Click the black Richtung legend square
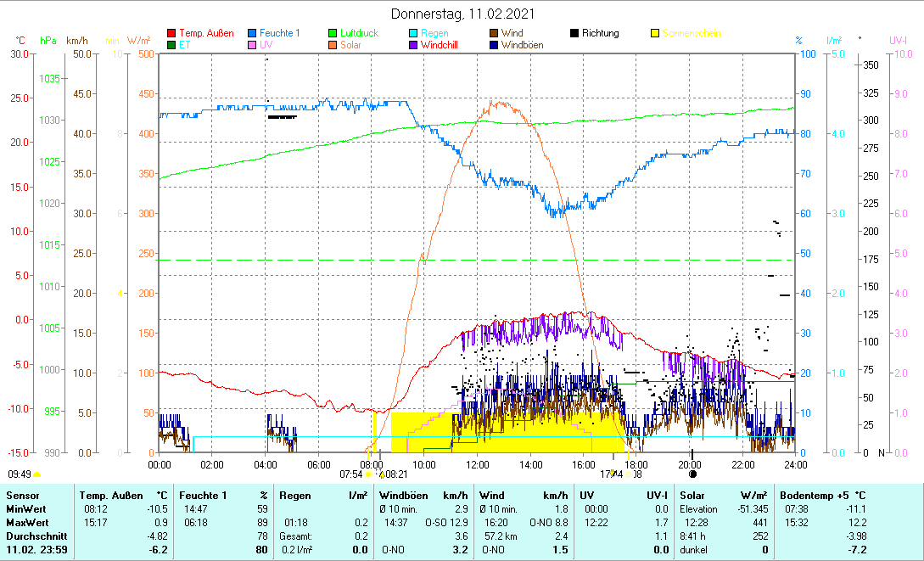Image resolution: width=924 pixels, height=561 pixels. click(574, 33)
